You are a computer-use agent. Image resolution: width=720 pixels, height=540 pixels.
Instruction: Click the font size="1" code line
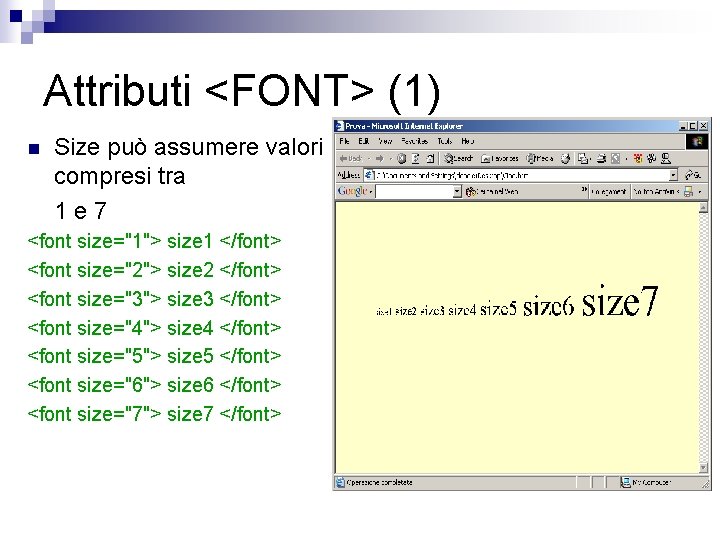pos(154,241)
